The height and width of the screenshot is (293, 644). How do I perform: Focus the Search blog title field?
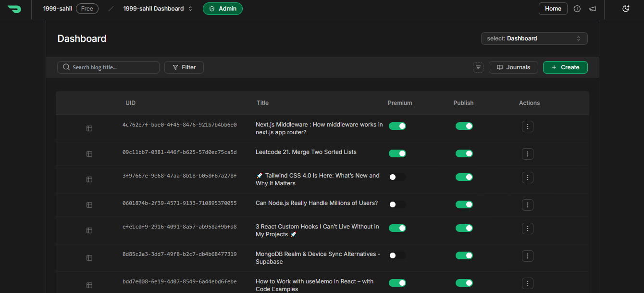[x=108, y=67]
